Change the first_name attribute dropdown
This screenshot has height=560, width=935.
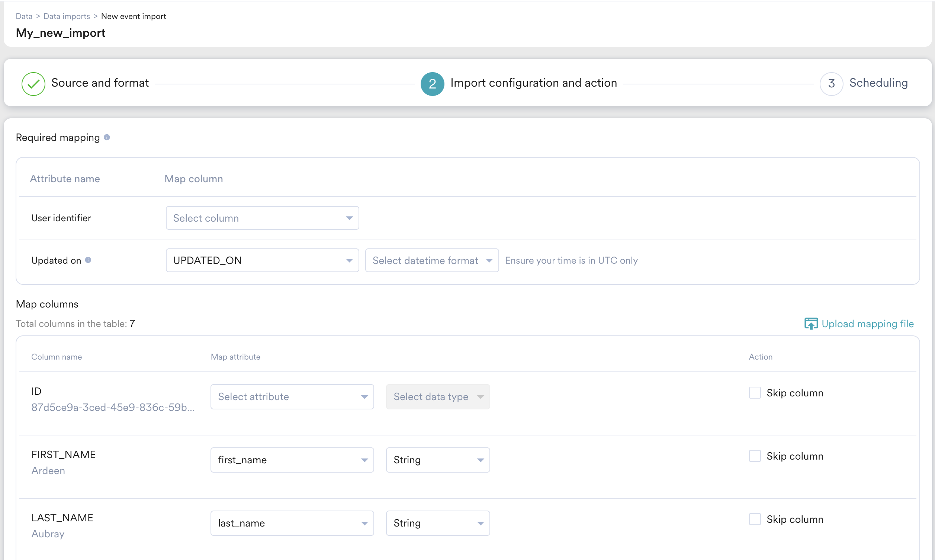point(292,460)
